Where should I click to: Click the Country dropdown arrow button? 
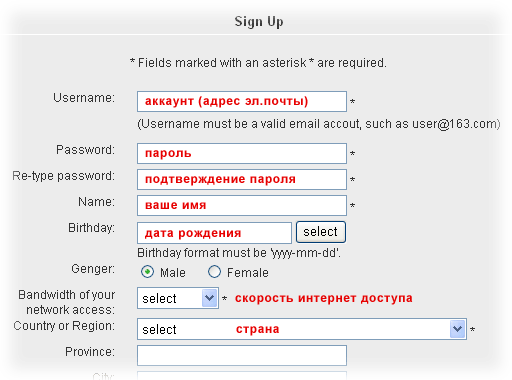[457, 329]
